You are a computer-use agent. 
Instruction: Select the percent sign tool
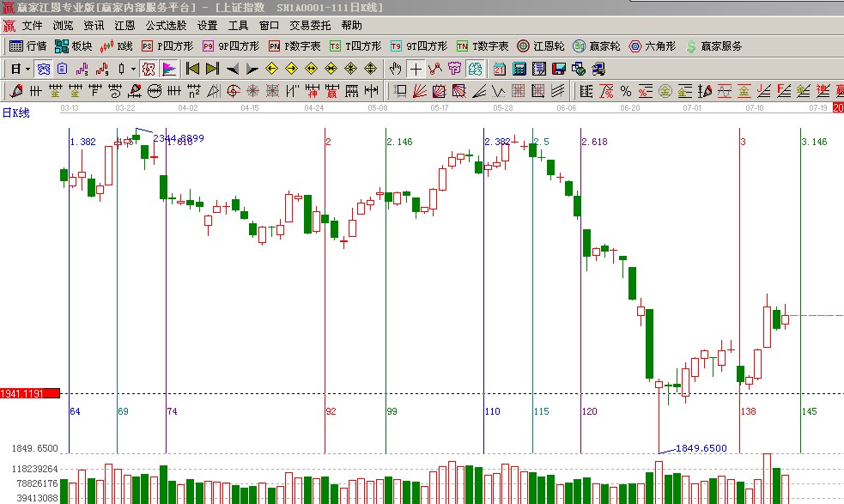625,90
